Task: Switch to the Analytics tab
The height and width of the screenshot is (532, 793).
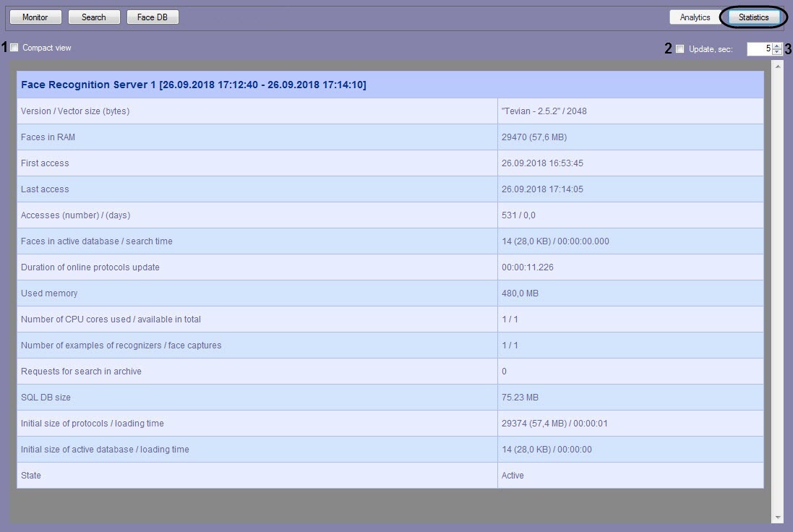Action: (695, 17)
